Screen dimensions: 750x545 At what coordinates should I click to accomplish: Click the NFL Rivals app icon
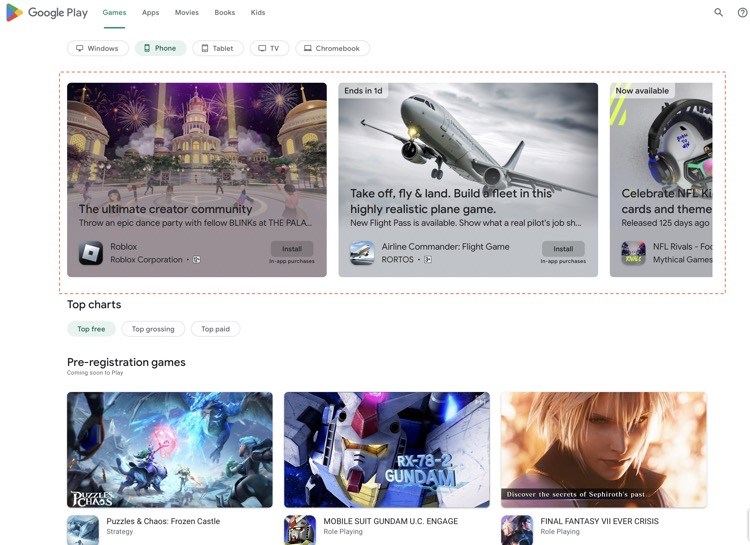point(633,253)
